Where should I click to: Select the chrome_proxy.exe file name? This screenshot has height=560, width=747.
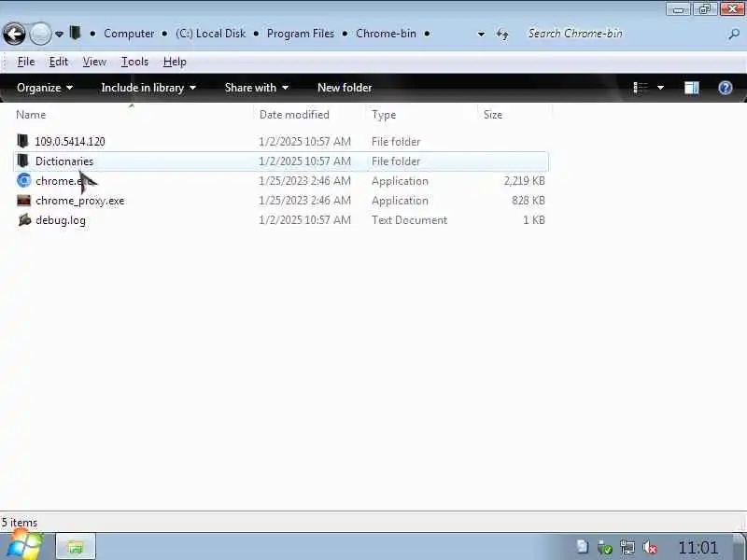[80, 201]
